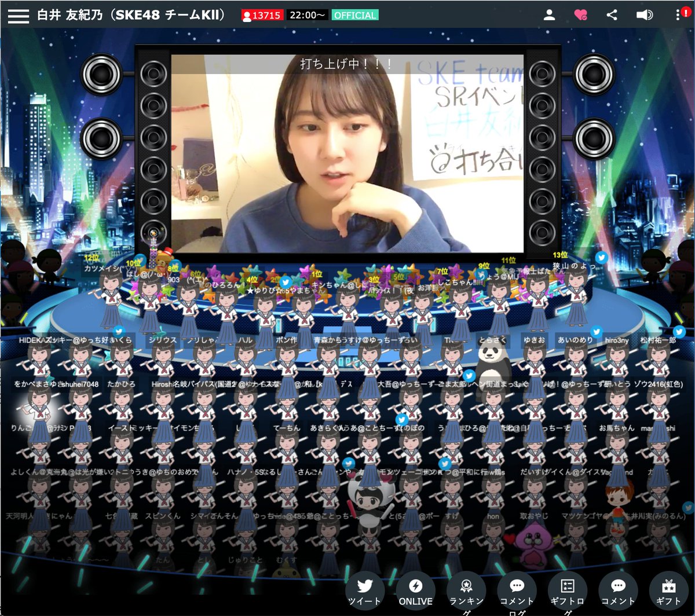The image size is (695, 616).
Task: Click the 白井 友紀乃 room title
Action: point(131,15)
